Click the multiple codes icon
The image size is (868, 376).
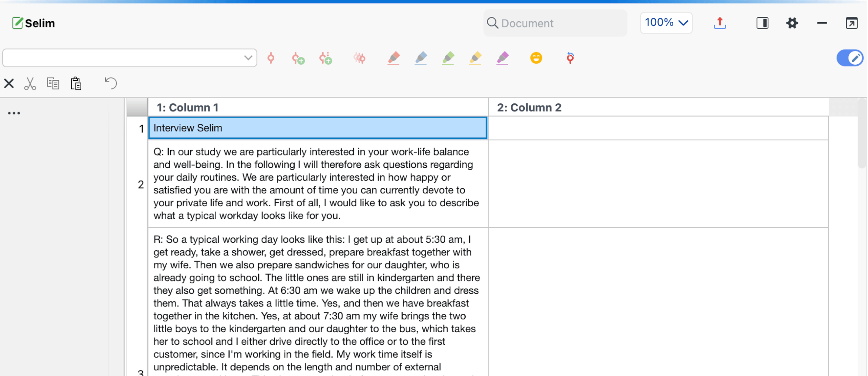(359, 58)
